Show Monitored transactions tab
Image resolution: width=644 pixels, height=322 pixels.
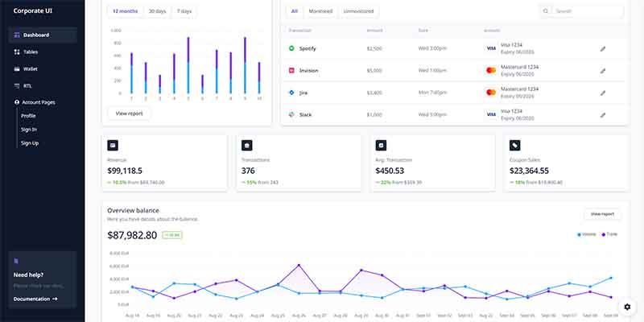click(320, 11)
